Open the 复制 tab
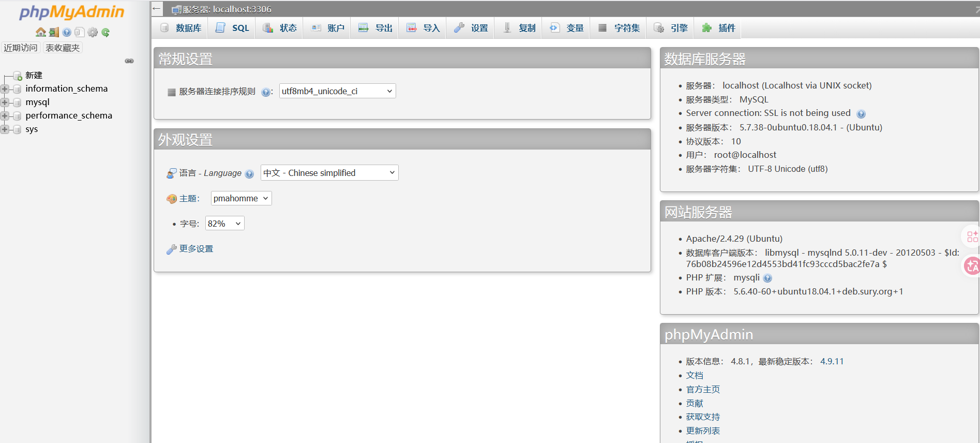The height and width of the screenshot is (443, 980). pyautogui.click(x=519, y=28)
